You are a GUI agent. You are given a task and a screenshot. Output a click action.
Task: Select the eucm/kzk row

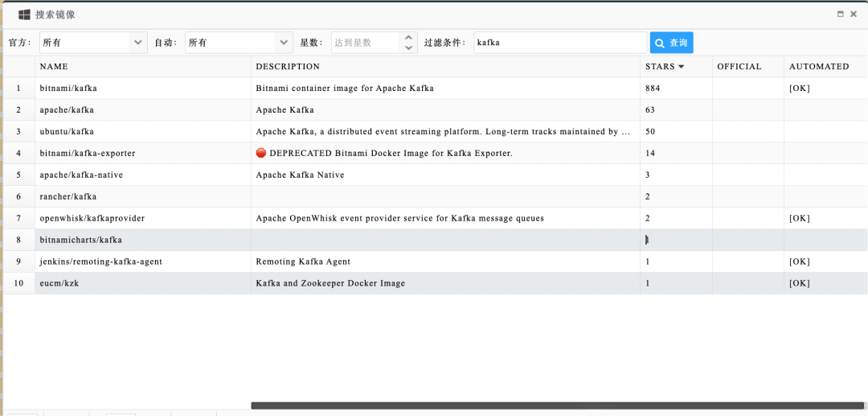coord(434,283)
